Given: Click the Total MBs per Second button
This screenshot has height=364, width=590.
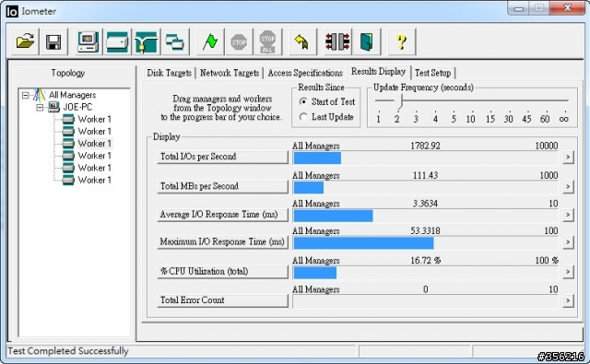Looking at the screenshot, I should [222, 186].
